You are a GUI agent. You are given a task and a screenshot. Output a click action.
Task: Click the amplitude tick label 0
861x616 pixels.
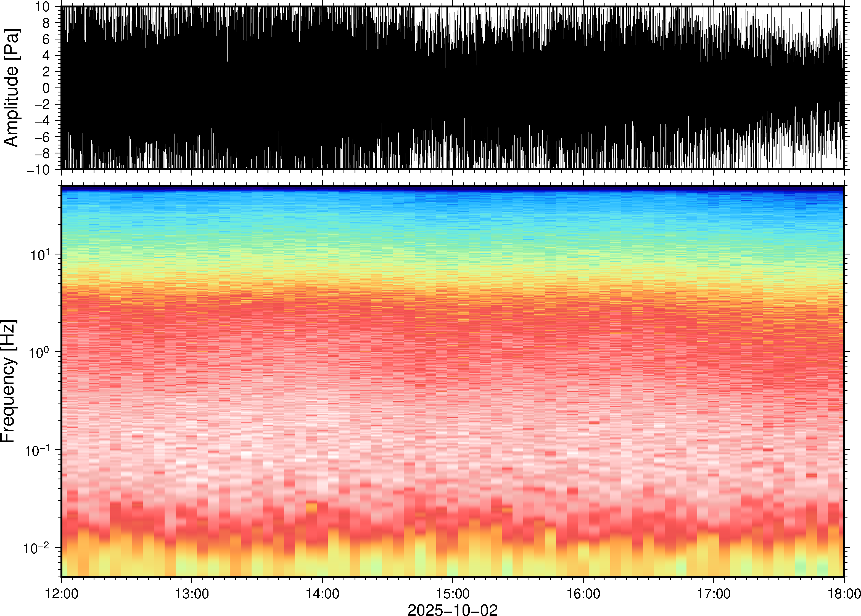point(46,88)
